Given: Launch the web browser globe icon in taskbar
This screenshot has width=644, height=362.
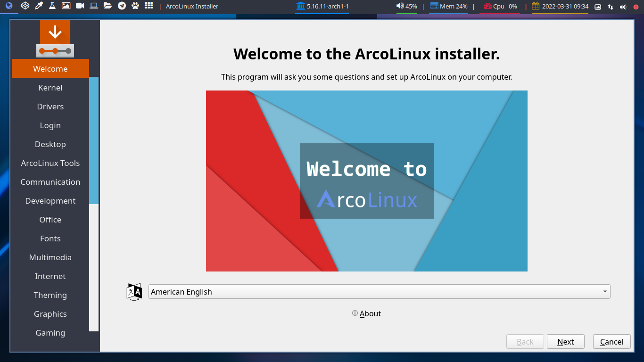Looking at the screenshot, I should tap(9, 7).
